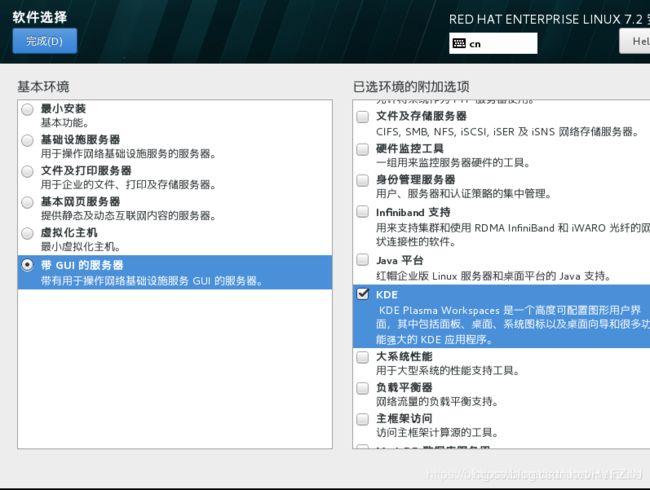Open the Help button

pos(635,41)
